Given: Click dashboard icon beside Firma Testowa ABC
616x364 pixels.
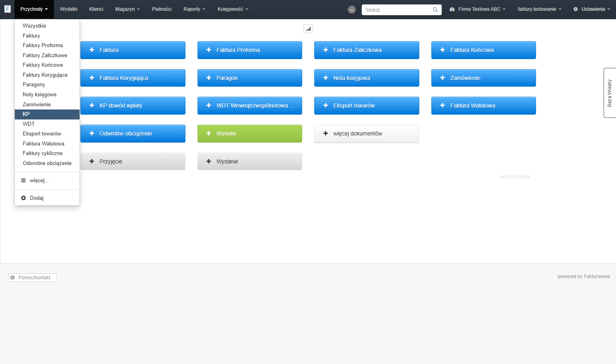Looking at the screenshot, I should pos(452,9).
